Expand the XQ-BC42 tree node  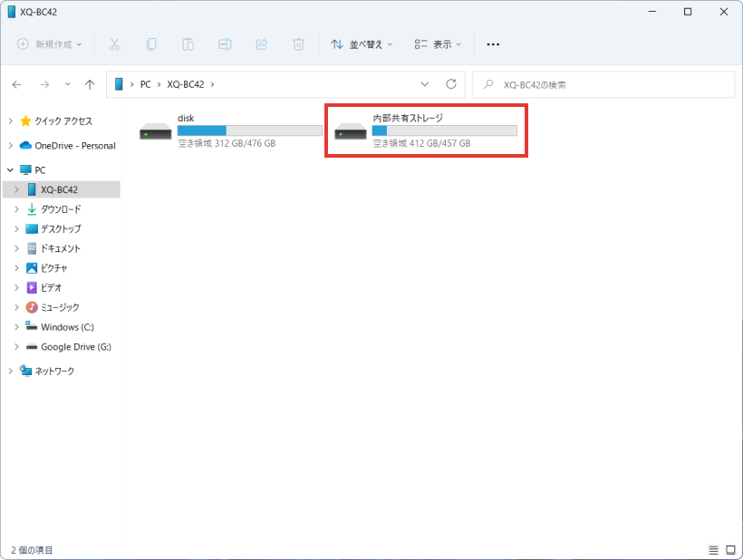[x=16, y=189]
